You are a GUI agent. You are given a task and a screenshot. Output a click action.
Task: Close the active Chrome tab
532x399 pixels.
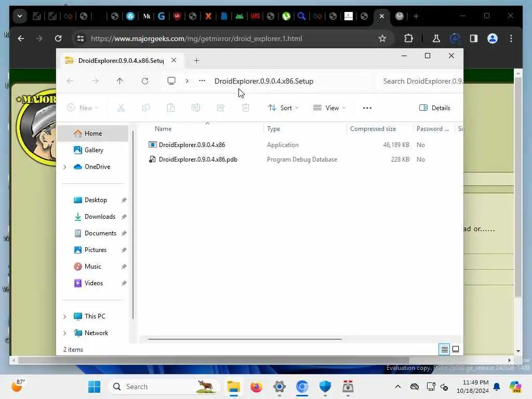coord(382,16)
